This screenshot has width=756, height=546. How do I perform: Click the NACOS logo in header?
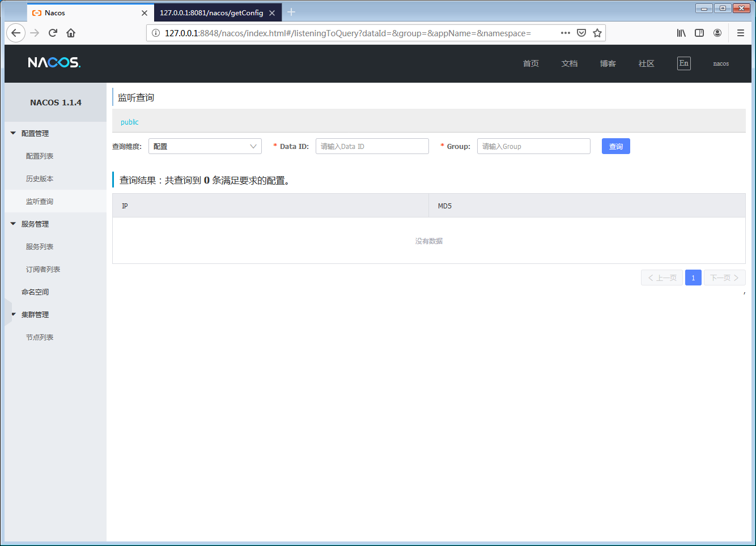click(x=54, y=62)
